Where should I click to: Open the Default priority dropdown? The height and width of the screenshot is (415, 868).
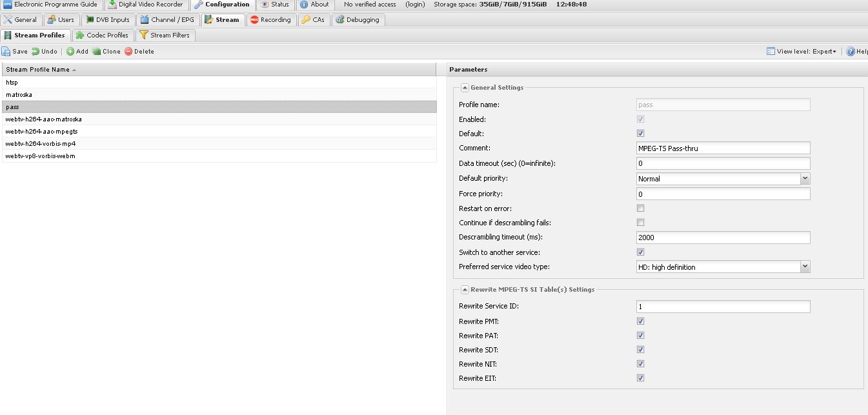tap(805, 179)
